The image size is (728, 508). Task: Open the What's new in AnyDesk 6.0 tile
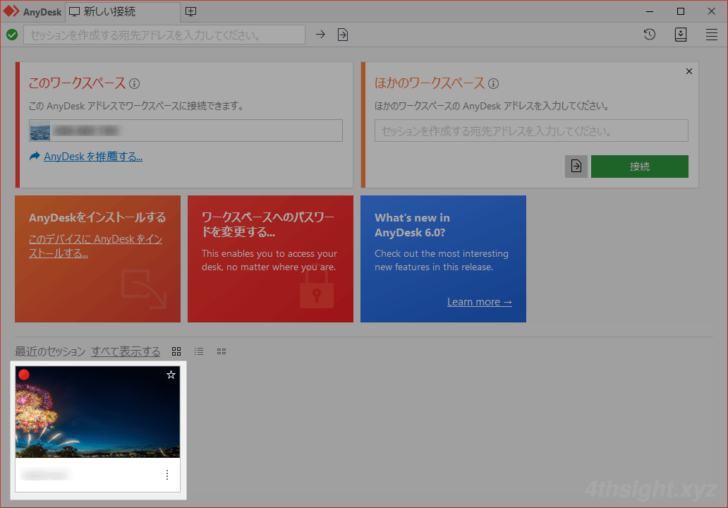443,259
